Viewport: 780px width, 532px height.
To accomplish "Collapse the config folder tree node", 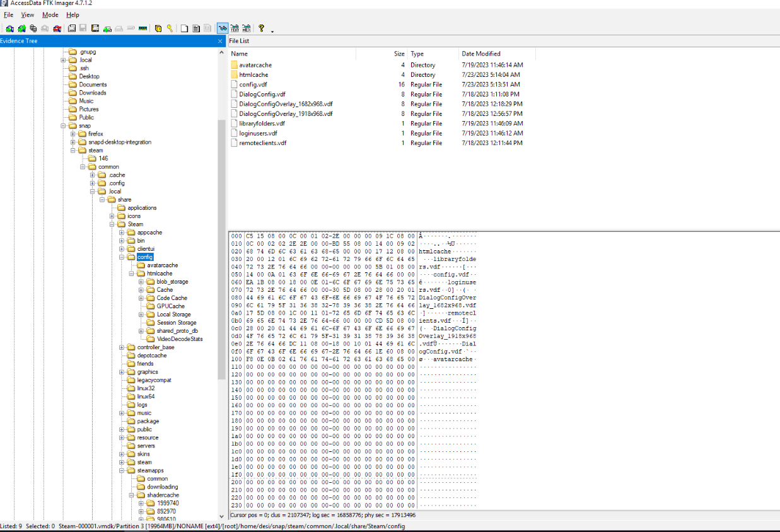I will [122, 257].
